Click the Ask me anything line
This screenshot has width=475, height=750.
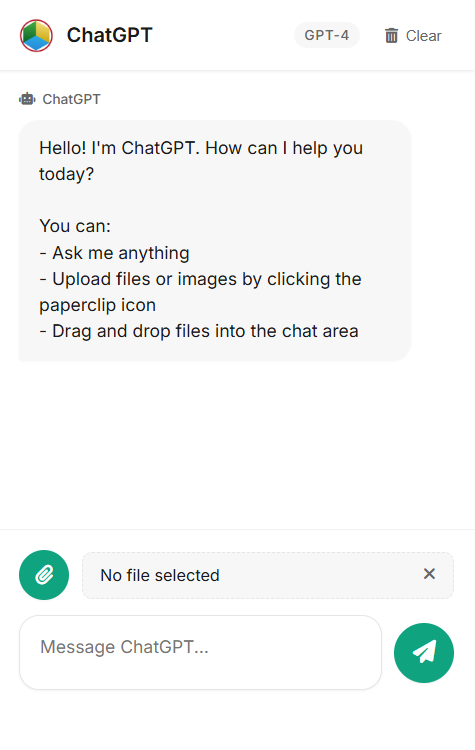[114, 253]
